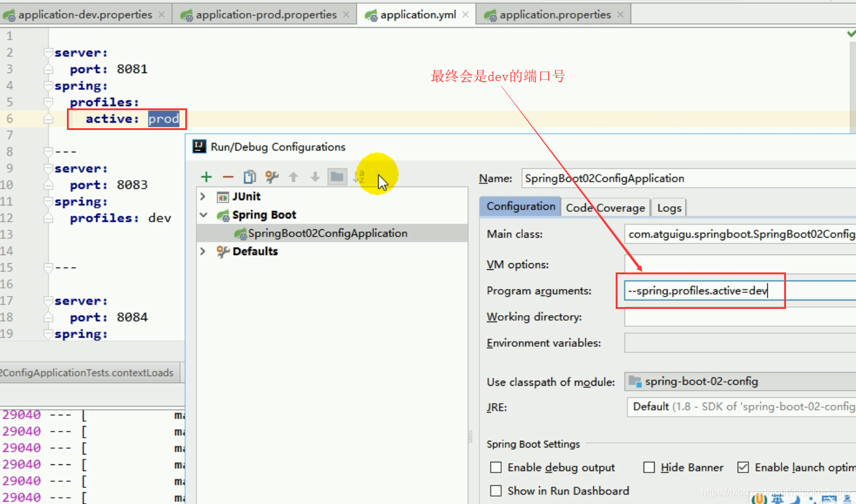
Task: Click the 'port: 8084' line
Action: tap(108, 318)
